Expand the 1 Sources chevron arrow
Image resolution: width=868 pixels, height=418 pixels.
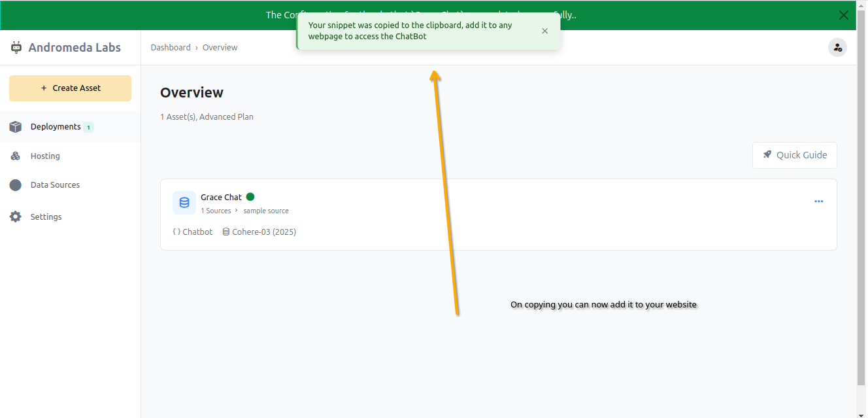(237, 211)
